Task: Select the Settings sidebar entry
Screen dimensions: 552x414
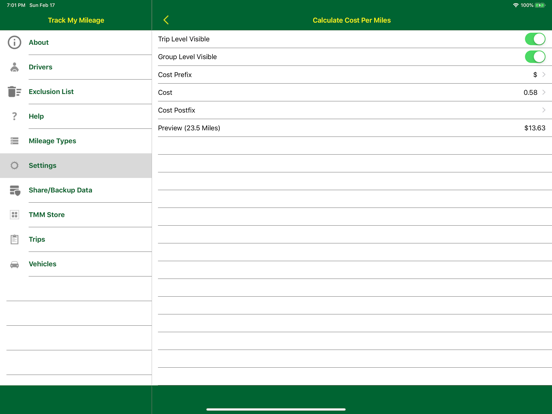Action: pyautogui.click(x=76, y=165)
